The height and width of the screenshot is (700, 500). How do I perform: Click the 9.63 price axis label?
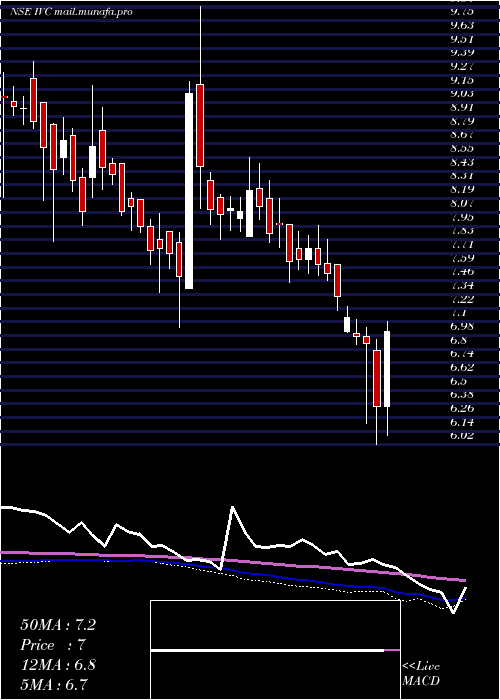point(462,25)
